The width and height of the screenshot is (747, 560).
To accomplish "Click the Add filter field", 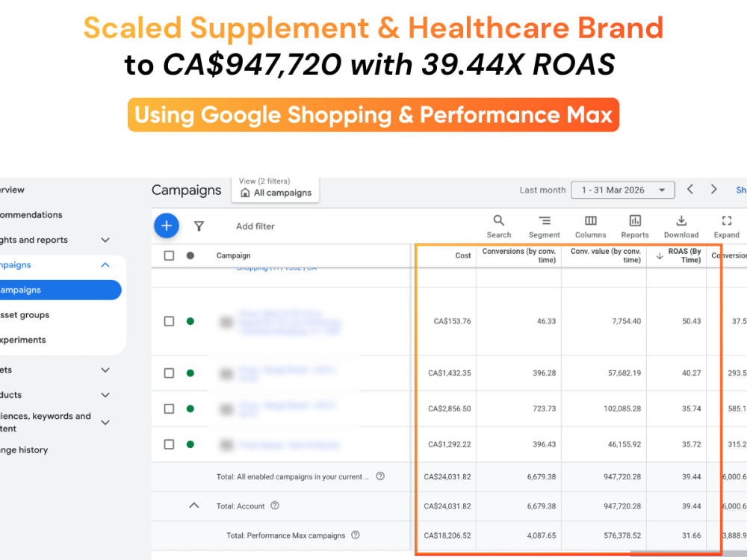I will tap(255, 226).
